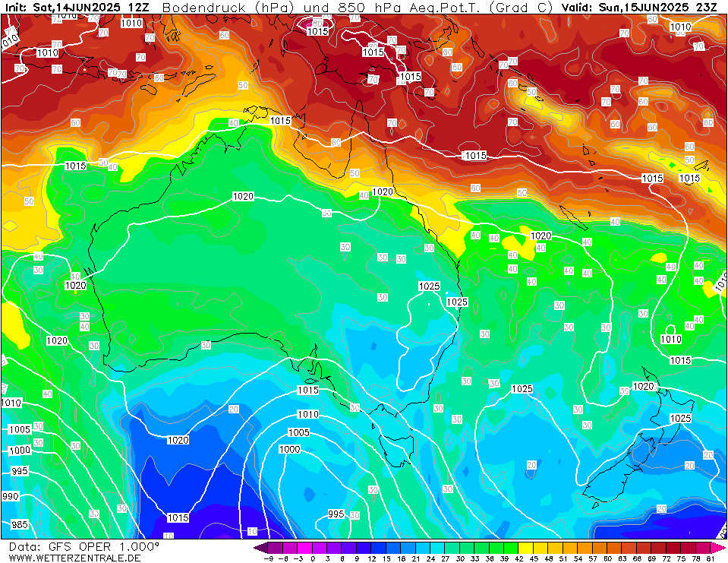Click the legend value "27"
This screenshot has height=563, width=728.
click(x=446, y=558)
